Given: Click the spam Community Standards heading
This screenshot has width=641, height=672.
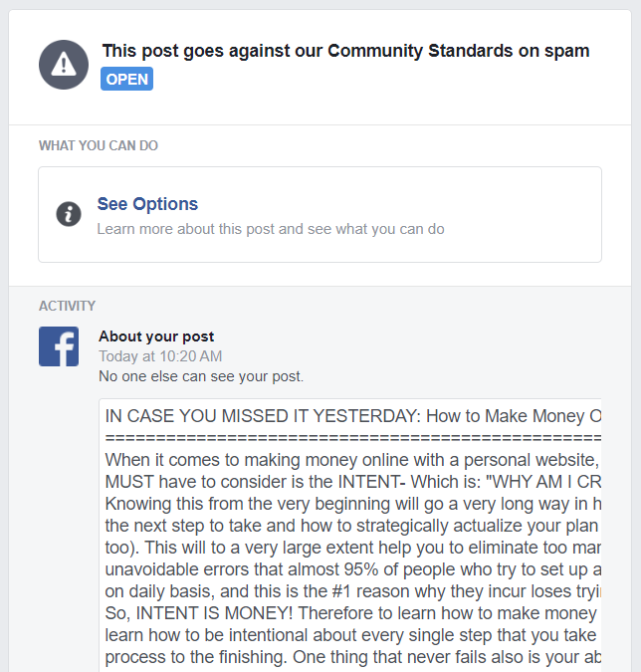Looking at the screenshot, I should point(345,51).
